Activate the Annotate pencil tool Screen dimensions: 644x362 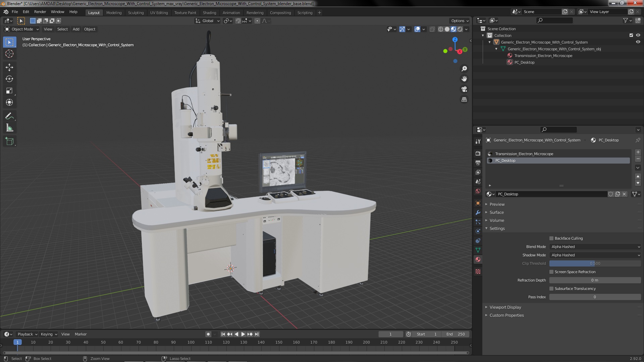tap(9, 116)
